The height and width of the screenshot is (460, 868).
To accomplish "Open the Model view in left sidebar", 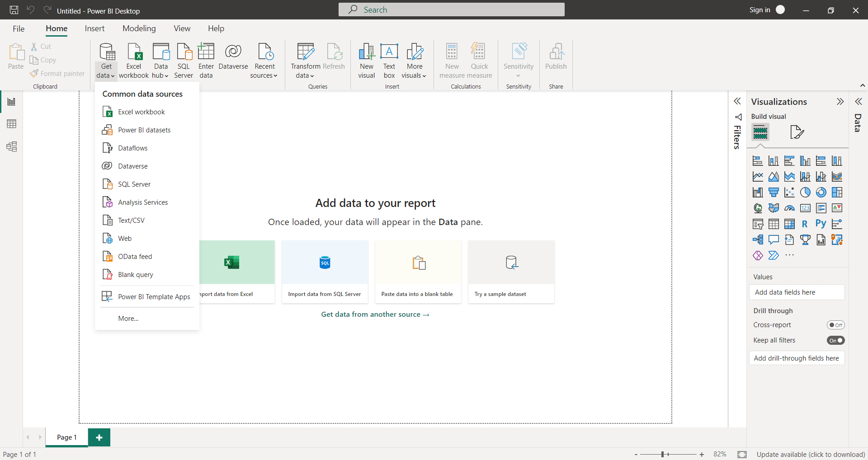I will click(12, 146).
